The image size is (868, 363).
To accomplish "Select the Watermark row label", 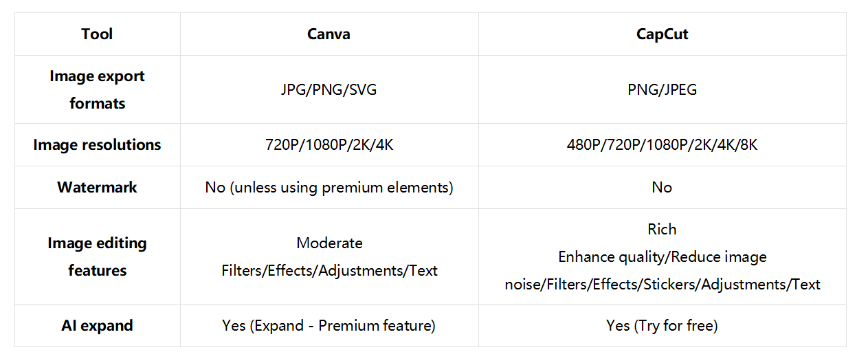I will tap(97, 187).
